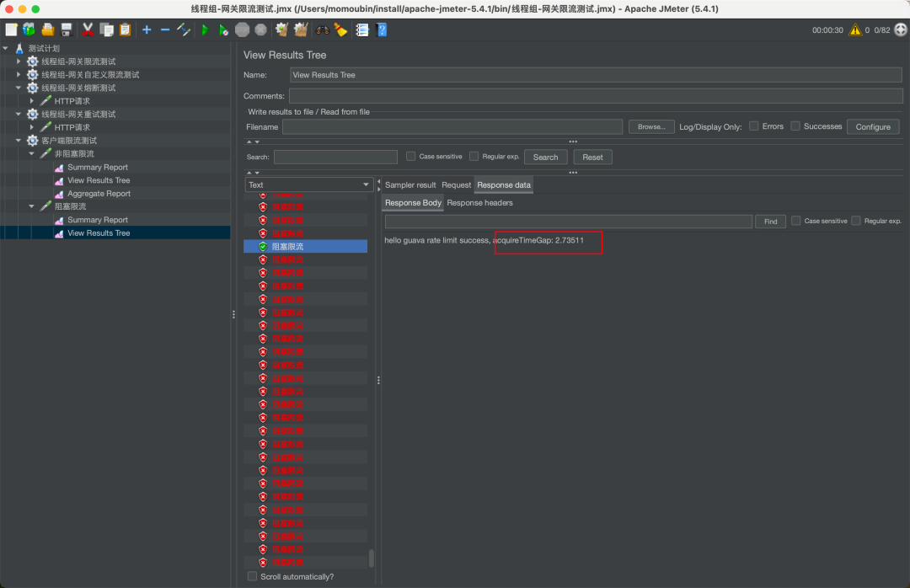Screen dimensions: 910x588
Task: Select Aggregate Report in the tree
Action: pyautogui.click(x=99, y=193)
